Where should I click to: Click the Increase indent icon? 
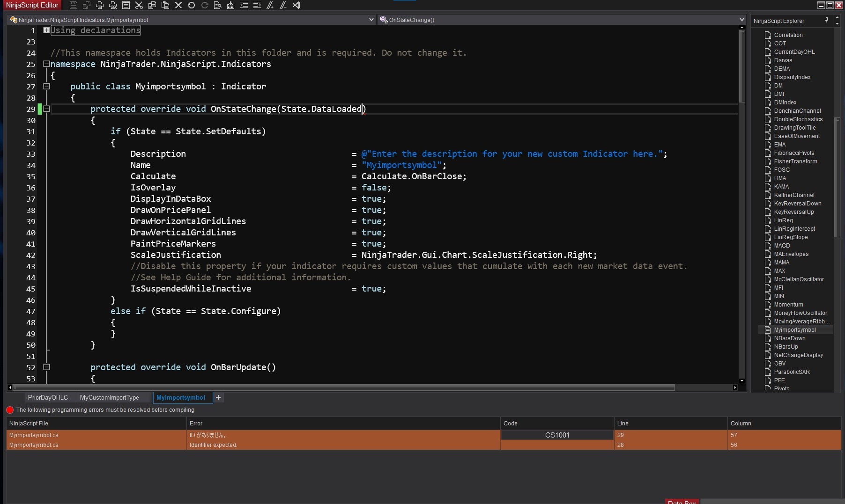click(x=257, y=5)
